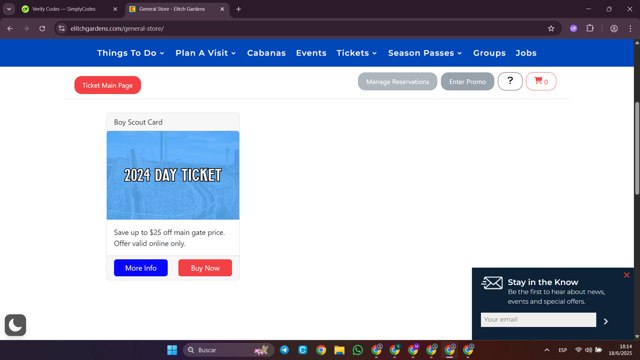Click the address bar URL
The width and height of the screenshot is (640, 360).
117,29
